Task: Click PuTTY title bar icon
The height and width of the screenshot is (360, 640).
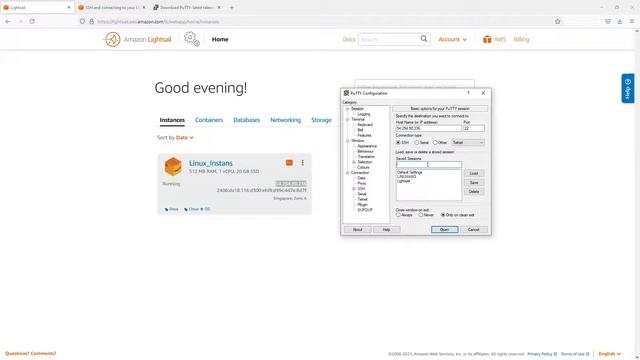Action: click(346, 93)
